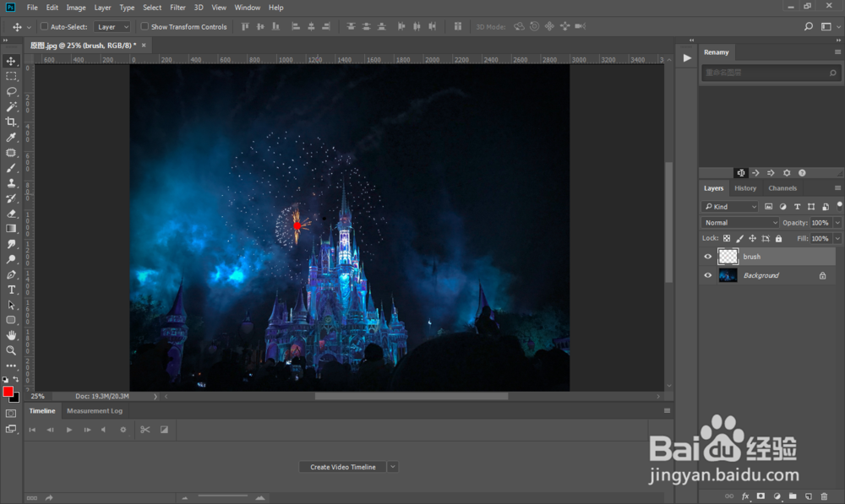Activate the Zoom tool in toolbar
This screenshot has height=504, width=845.
click(x=12, y=350)
